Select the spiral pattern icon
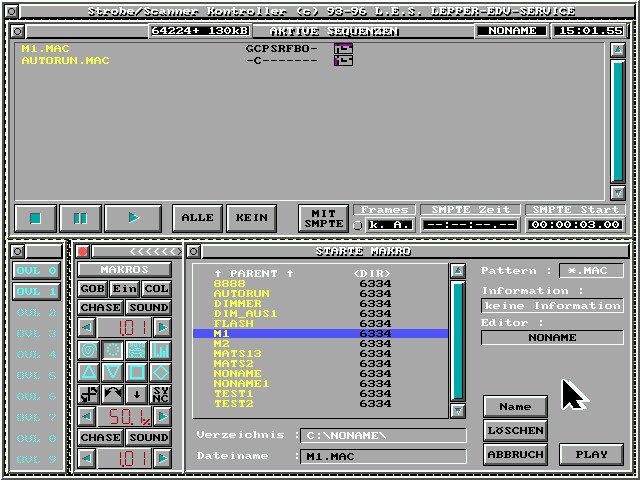Screen dimensions: 640x480 89,350
